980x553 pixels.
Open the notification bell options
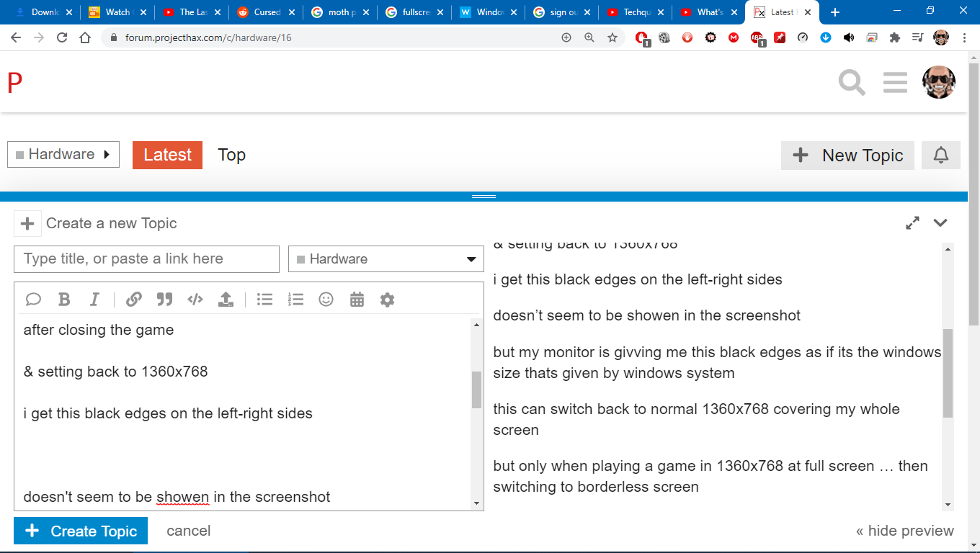(x=940, y=156)
